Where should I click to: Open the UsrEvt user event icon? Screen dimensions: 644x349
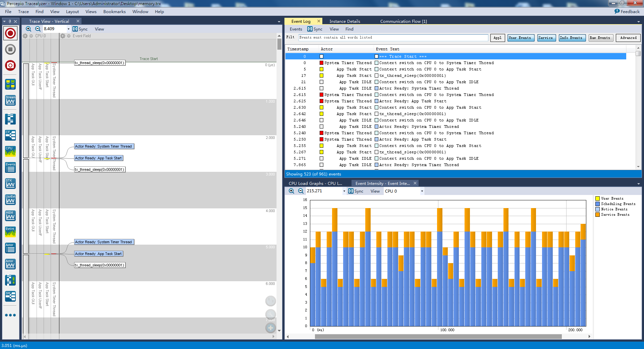(x=10, y=200)
